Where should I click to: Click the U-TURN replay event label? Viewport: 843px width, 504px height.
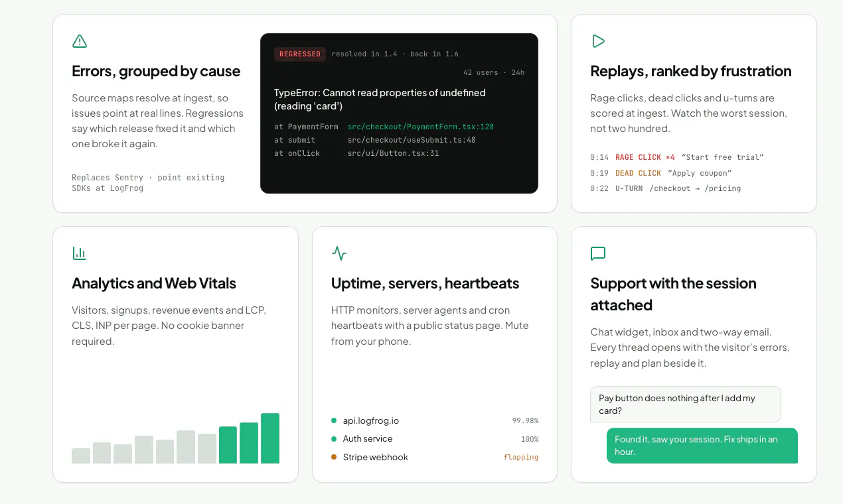point(629,188)
